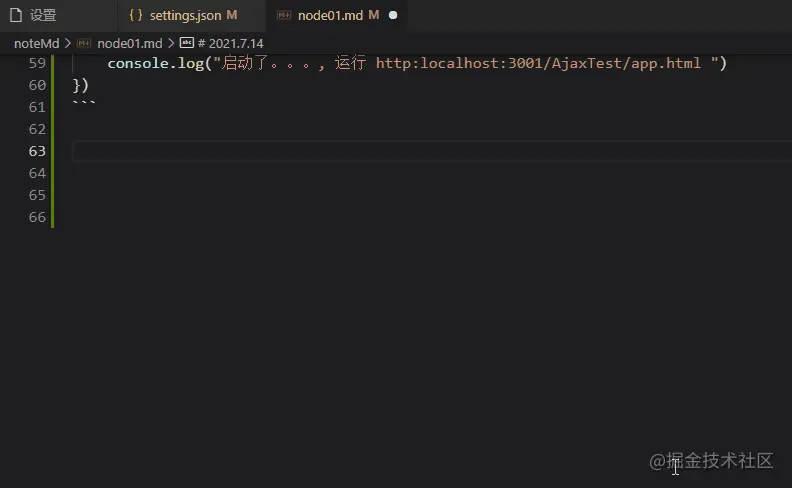Click the markdown icon on node01.md tab
The image size is (792, 488).
click(x=284, y=16)
